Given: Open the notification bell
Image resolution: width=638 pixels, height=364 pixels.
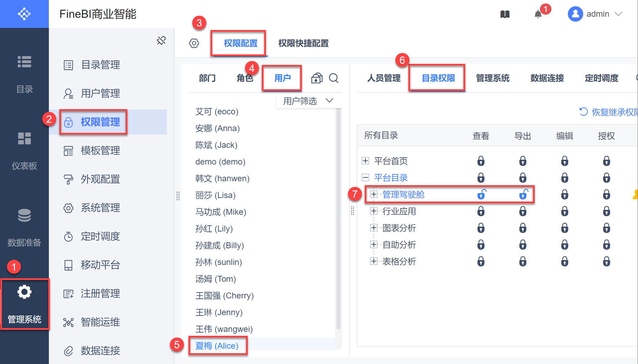Looking at the screenshot, I should 538,14.
